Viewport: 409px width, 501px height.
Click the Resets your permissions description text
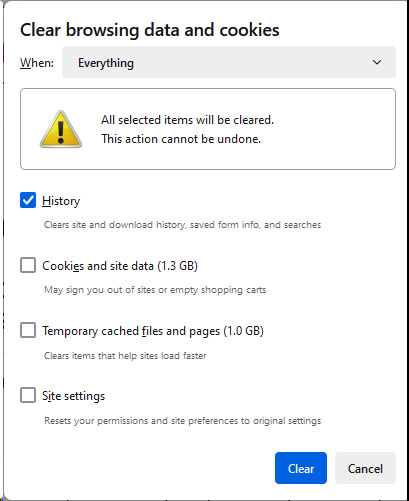tap(183, 421)
